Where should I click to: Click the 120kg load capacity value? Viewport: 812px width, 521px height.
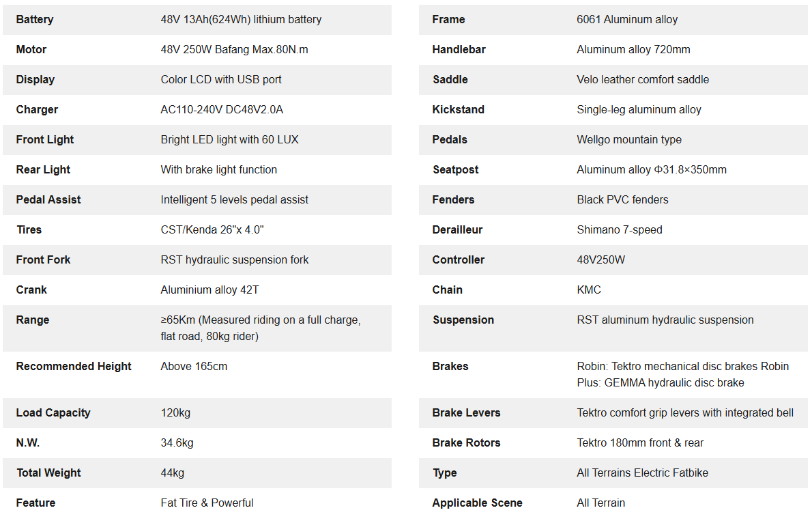click(x=175, y=412)
